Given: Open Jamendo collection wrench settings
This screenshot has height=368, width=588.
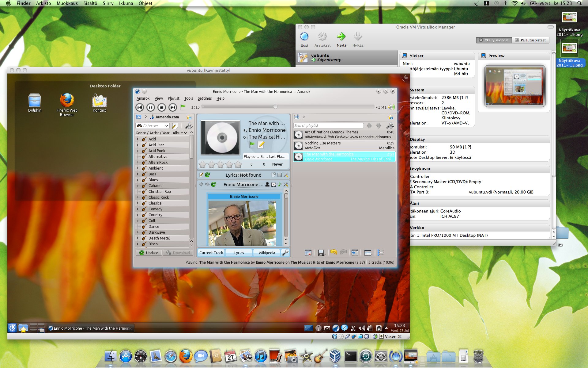Looking at the screenshot, I should (x=188, y=126).
